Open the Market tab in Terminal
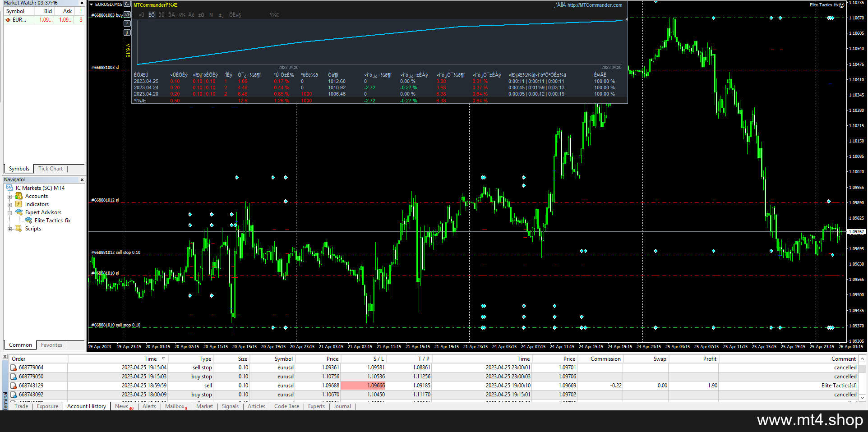The height and width of the screenshot is (432, 868). [204, 406]
